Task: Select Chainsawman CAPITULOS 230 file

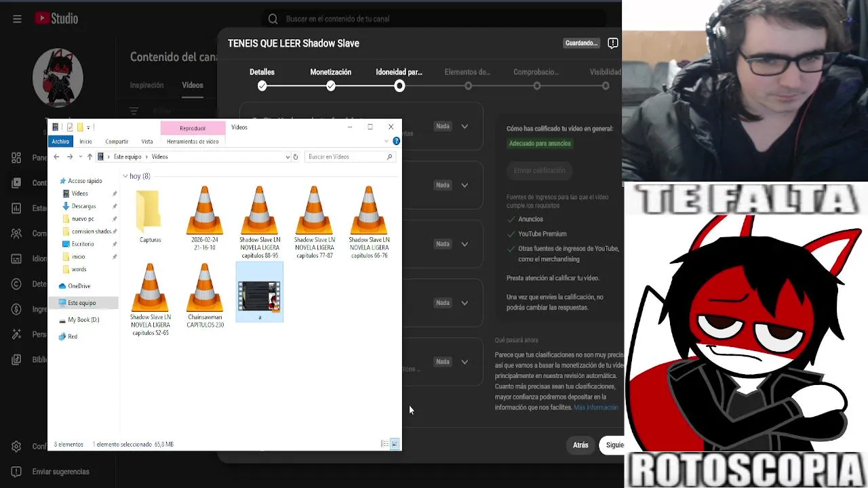Action: coord(205,296)
